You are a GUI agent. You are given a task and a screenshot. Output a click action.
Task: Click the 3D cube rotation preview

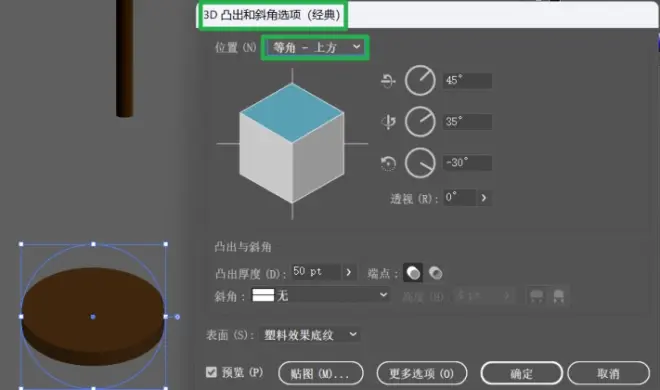(292, 143)
